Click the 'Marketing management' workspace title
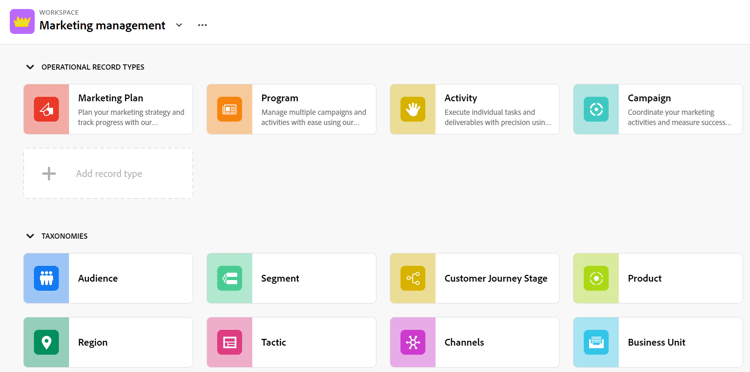The width and height of the screenshot is (750, 372). [102, 25]
